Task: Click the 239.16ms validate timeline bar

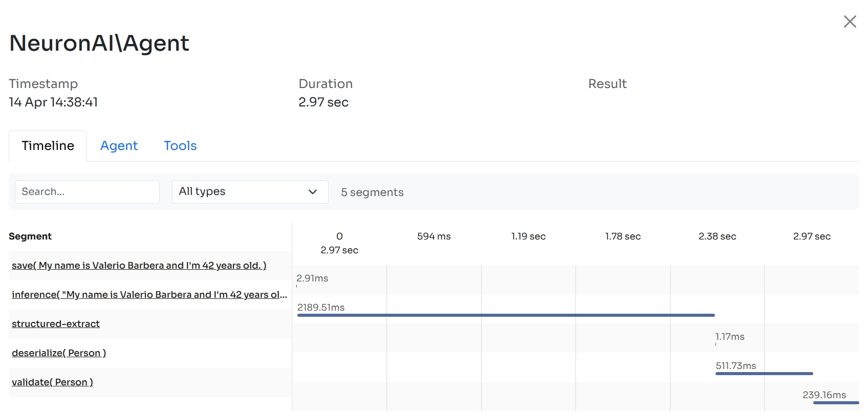Action: [x=836, y=403]
